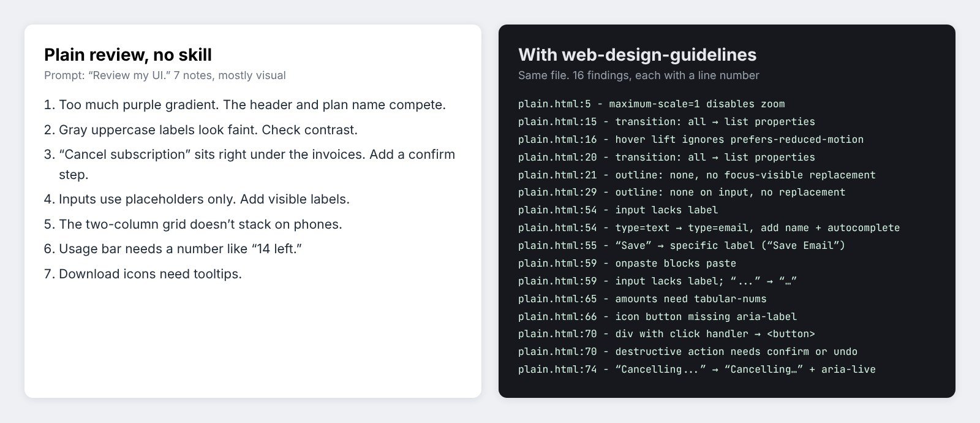Select the subtitle 'Prompt: "Review my UI." 7 notes, mostly visual'
The height and width of the screenshot is (423, 980).
165,75
